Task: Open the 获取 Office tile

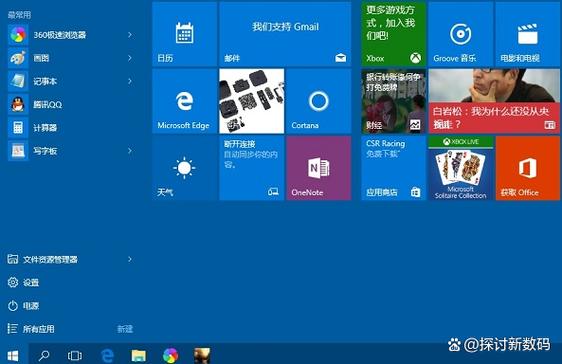Action: click(528, 168)
